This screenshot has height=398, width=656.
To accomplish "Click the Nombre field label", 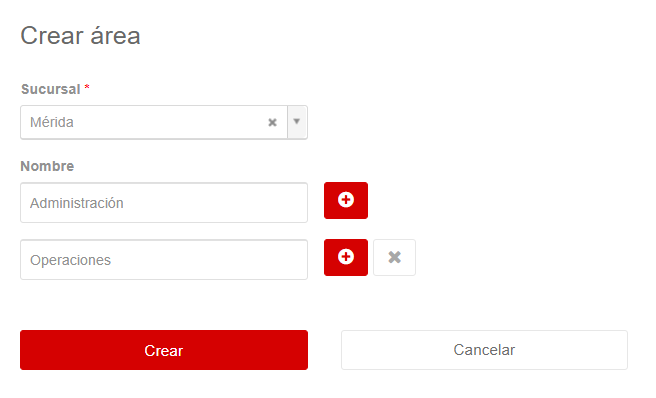I will click(x=47, y=166).
